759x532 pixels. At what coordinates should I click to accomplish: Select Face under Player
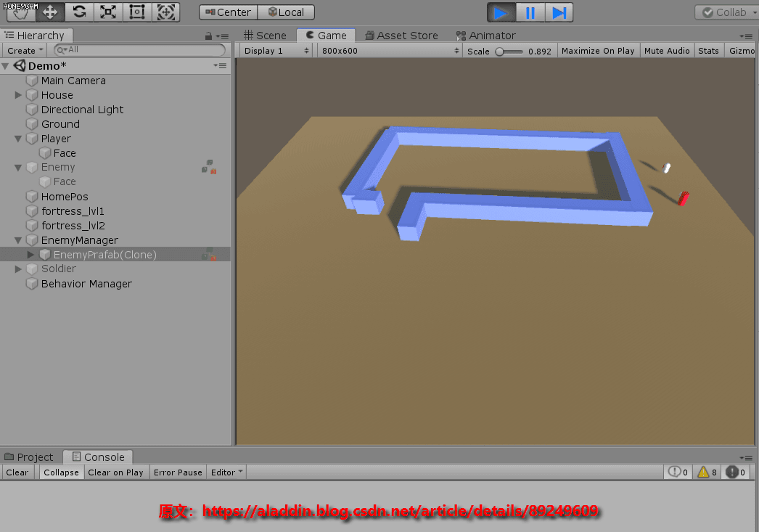65,153
